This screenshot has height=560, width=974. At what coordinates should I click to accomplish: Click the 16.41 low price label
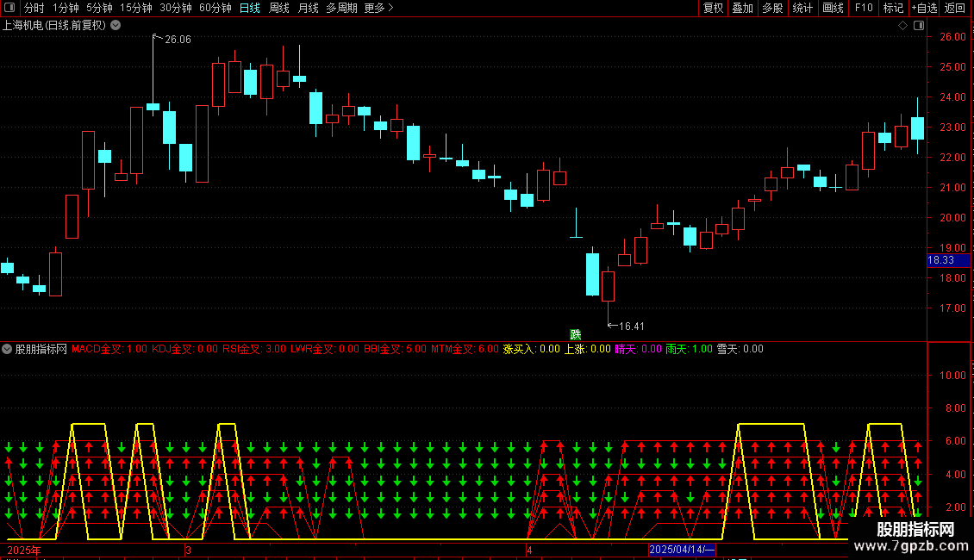pos(631,327)
